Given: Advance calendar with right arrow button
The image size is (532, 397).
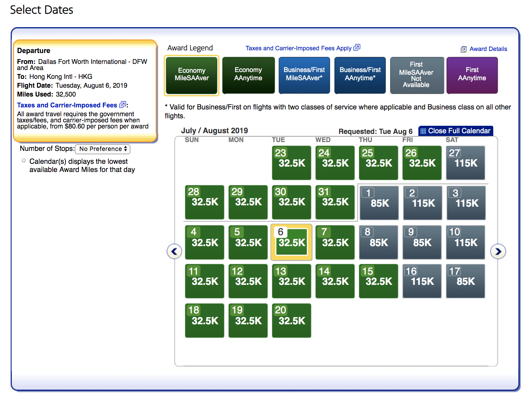Looking at the screenshot, I should 498,252.
